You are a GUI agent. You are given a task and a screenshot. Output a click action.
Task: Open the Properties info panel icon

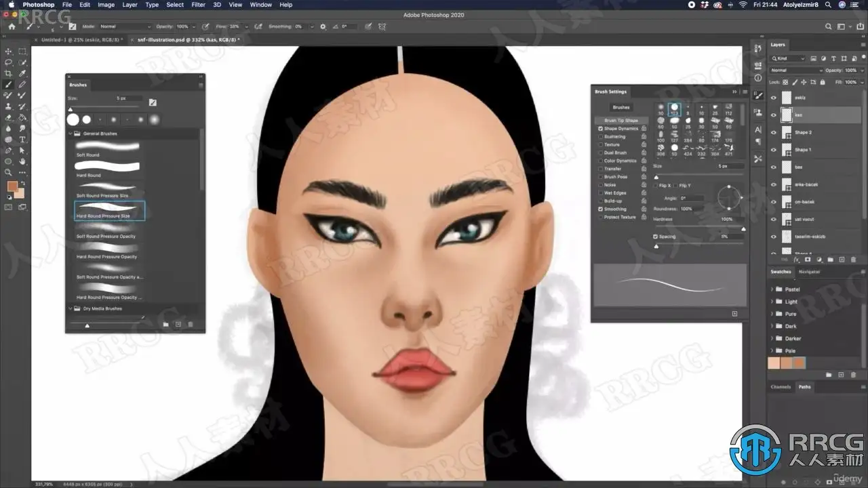758,78
